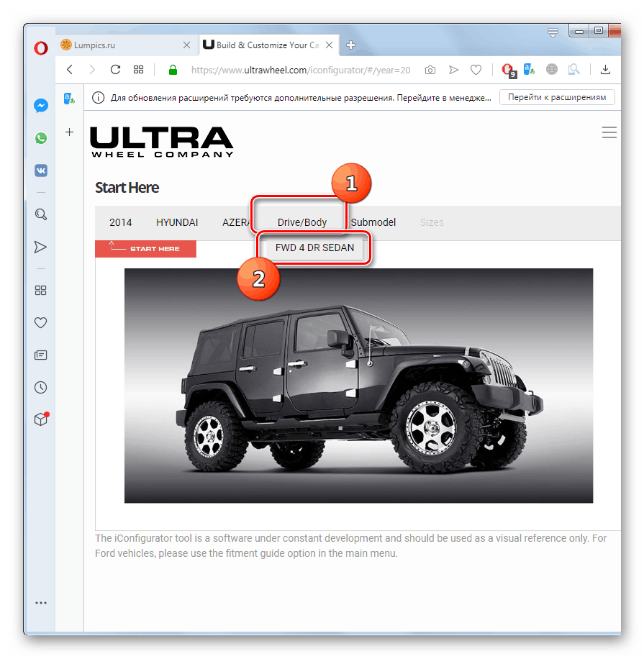The height and width of the screenshot is (659, 644).
Task: Click the green padlock in the address bar
Action: 173,70
